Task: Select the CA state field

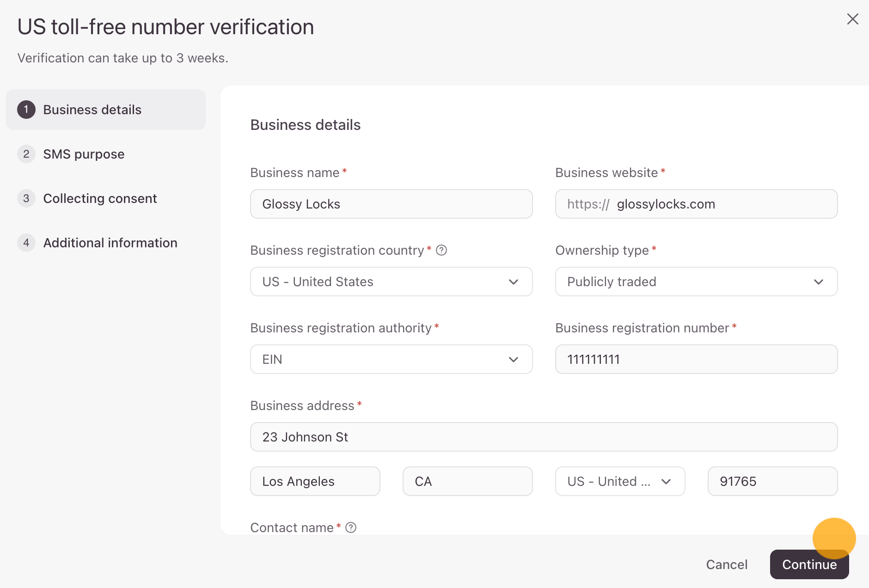Action: pos(468,481)
